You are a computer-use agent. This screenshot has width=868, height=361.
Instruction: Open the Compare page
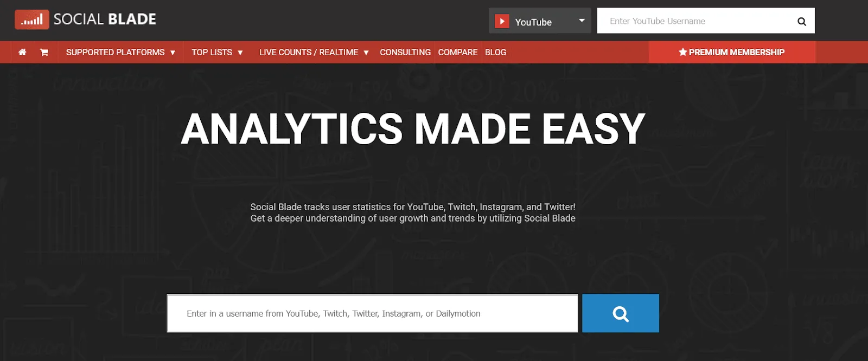(x=458, y=52)
